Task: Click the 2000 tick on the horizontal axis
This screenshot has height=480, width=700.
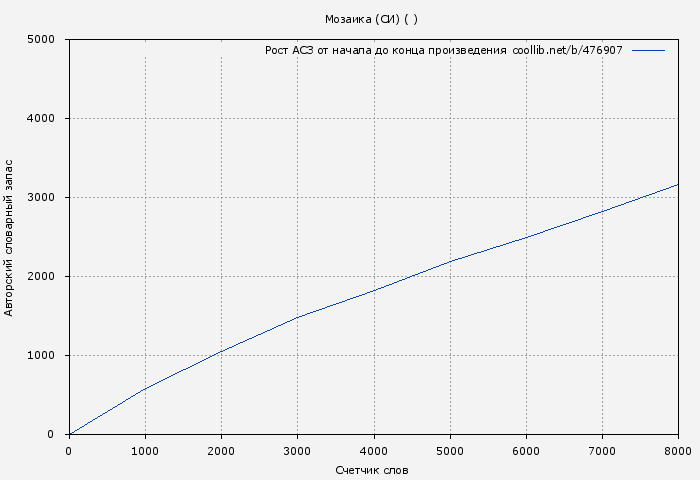Action: 221,451
